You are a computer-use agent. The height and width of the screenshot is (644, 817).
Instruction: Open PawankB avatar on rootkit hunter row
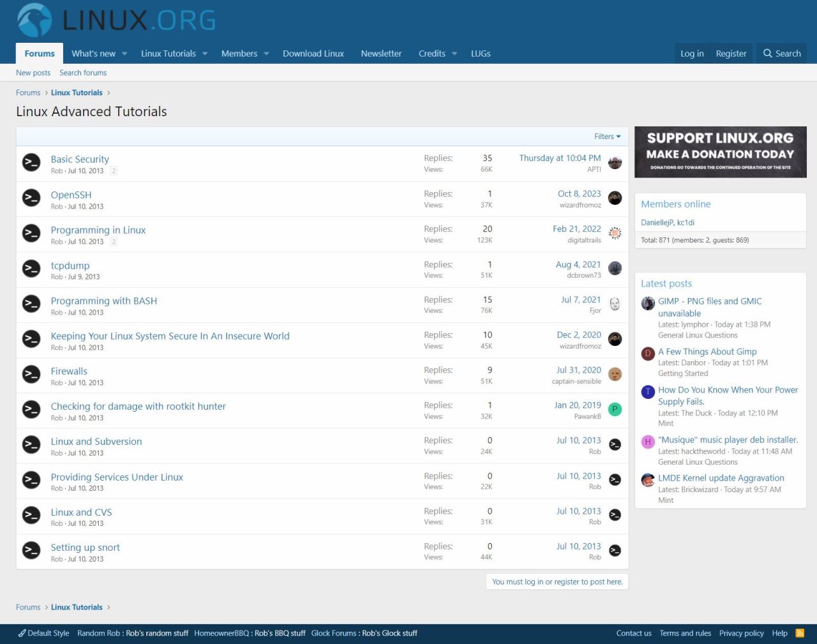615,409
